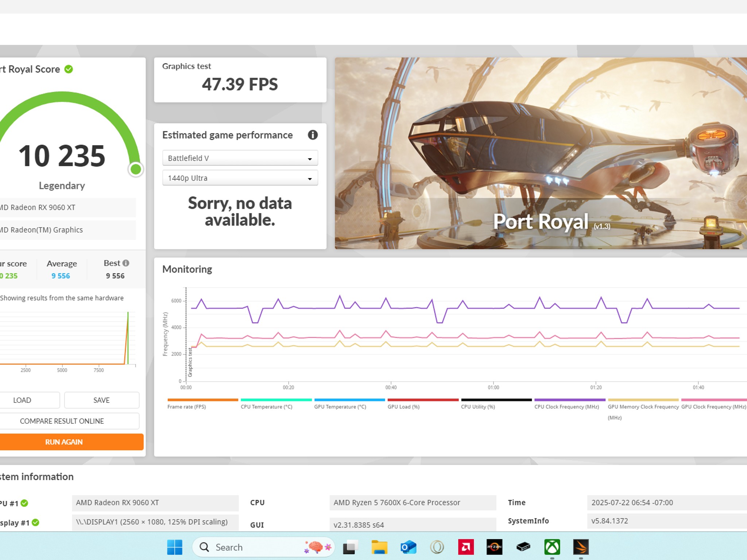Click the 3DMark icon in taskbar
Screen dimensions: 747x560
581,547
